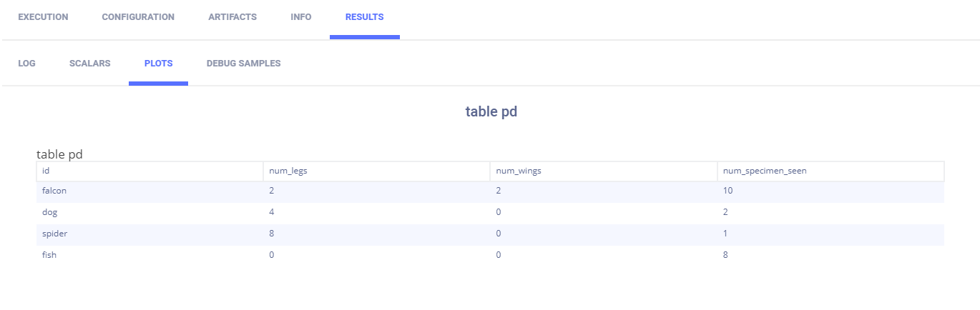The height and width of the screenshot is (310, 980).
Task: Open the Info tab
Action: (x=301, y=17)
